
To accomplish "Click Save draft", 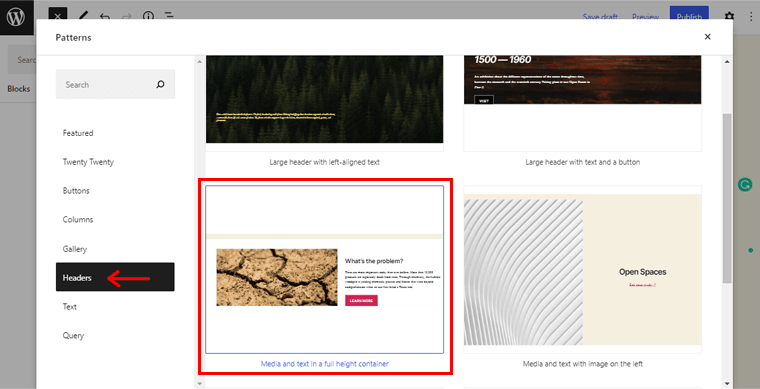I will tap(600, 17).
